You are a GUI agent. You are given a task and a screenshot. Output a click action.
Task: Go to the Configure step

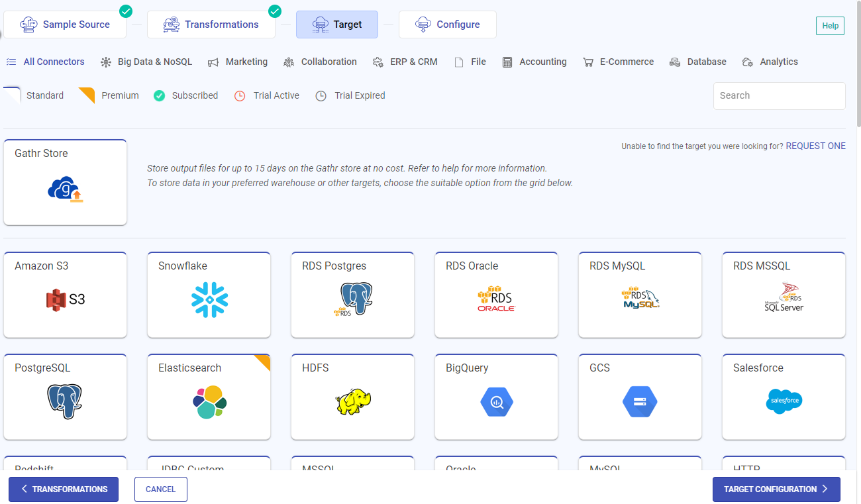[448, 25]
